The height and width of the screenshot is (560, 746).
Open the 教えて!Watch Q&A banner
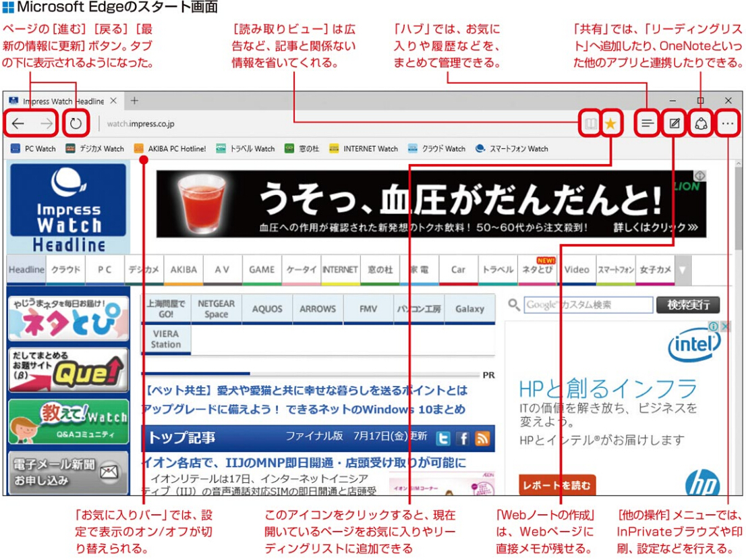pos(69,422)
